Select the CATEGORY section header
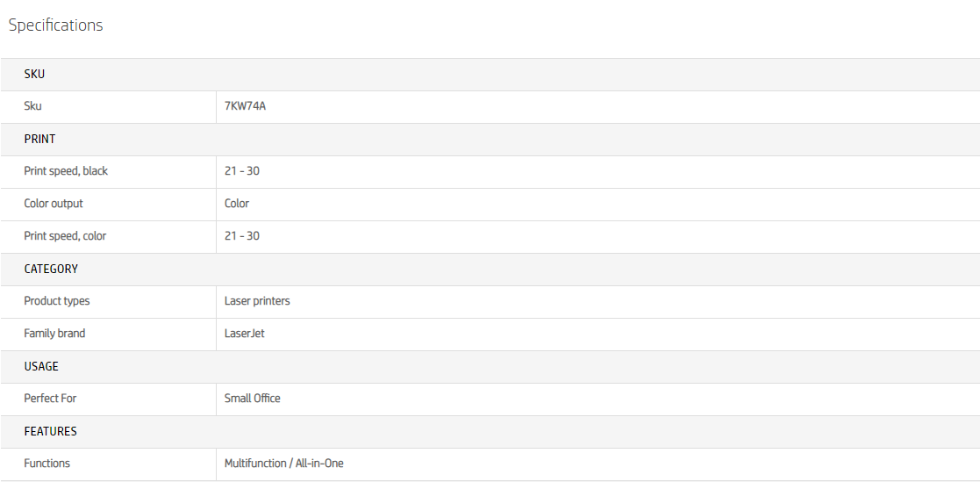980x482 pixels. tap(51, 269)
